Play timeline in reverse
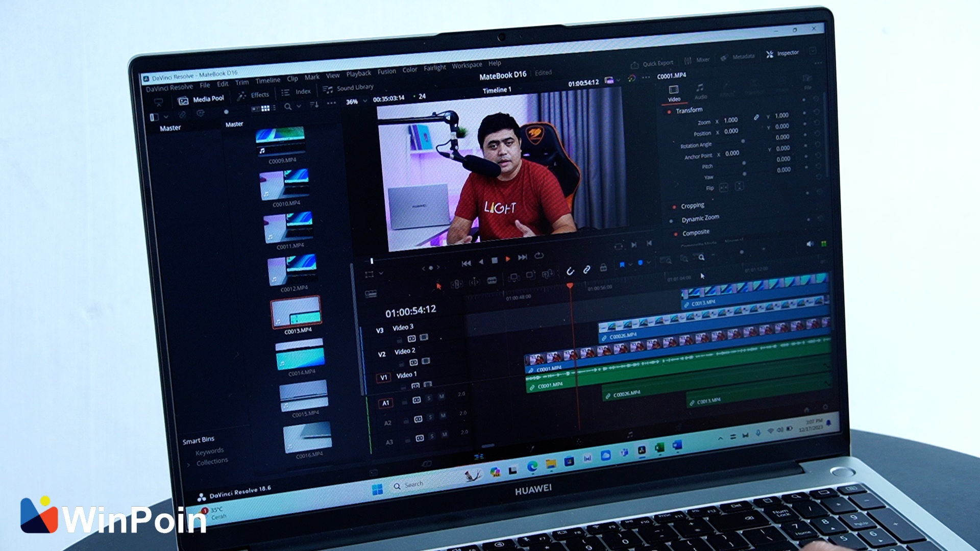Viewport: 980px width, 551px height. tap(481, 262)
